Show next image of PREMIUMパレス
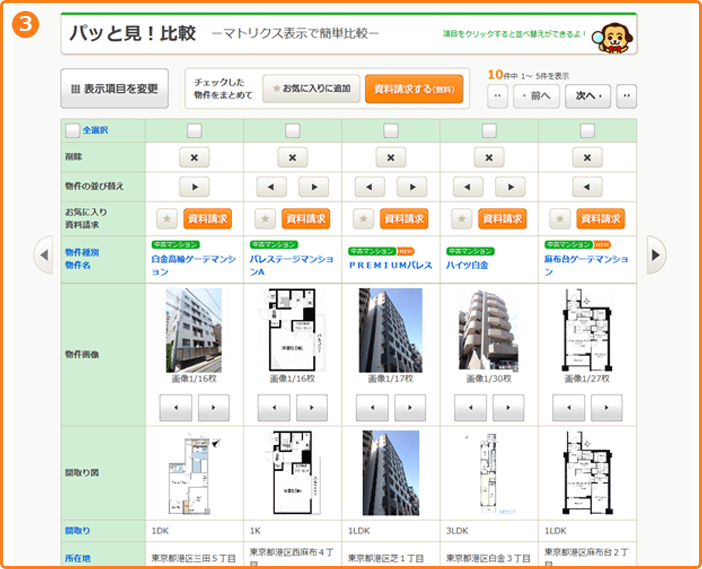The width and height of the screenshot is (702, 569). pyautogui.click(x=410, y=407)
